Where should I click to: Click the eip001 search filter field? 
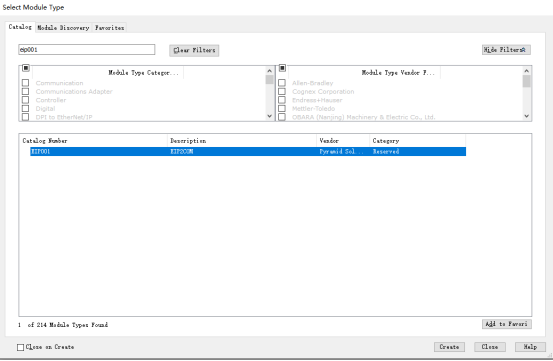point(86,49)
